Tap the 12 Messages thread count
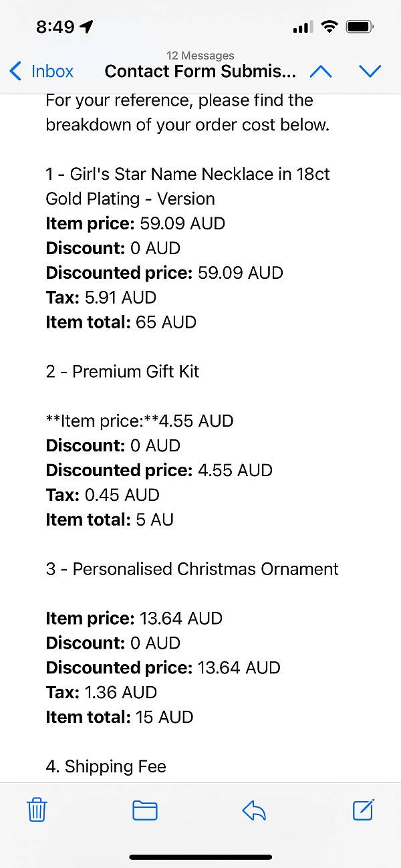This screenshot has height=868, width=401. [200, 56]
